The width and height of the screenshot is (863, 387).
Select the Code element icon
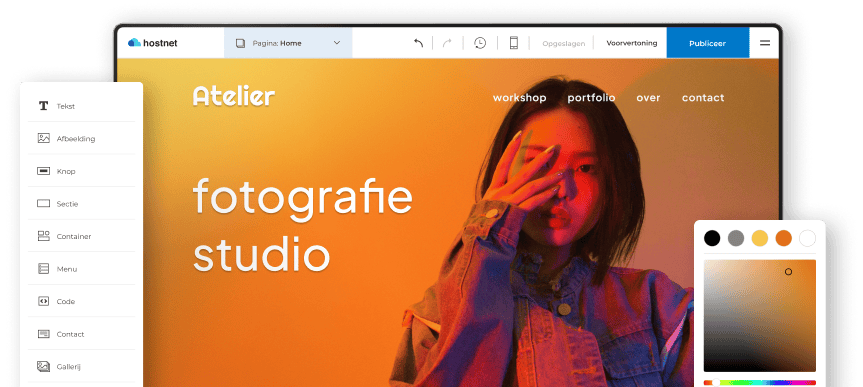coord(43,301)
